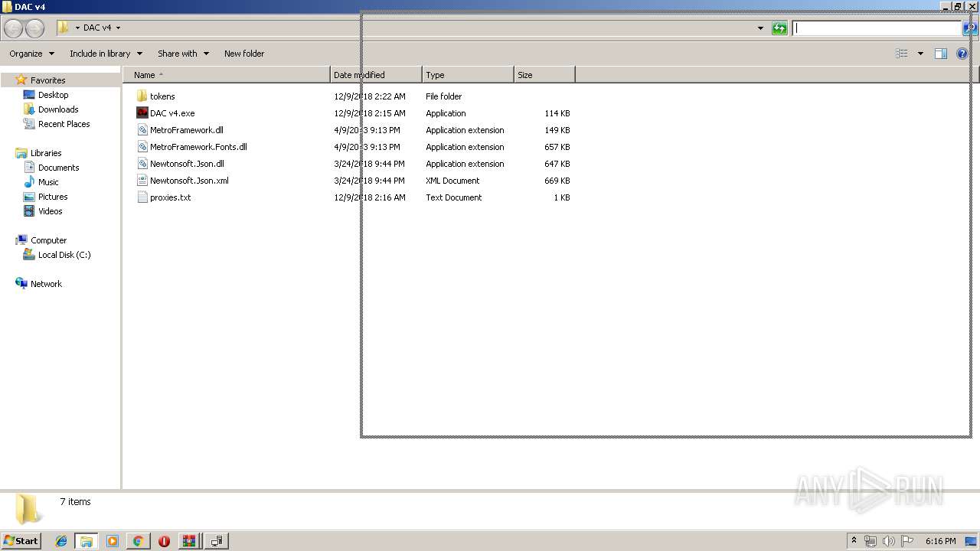Select the Newtonsoft.Json.dll file icon
This screenshot has height=551, width=980.
[x=142, y=164]
